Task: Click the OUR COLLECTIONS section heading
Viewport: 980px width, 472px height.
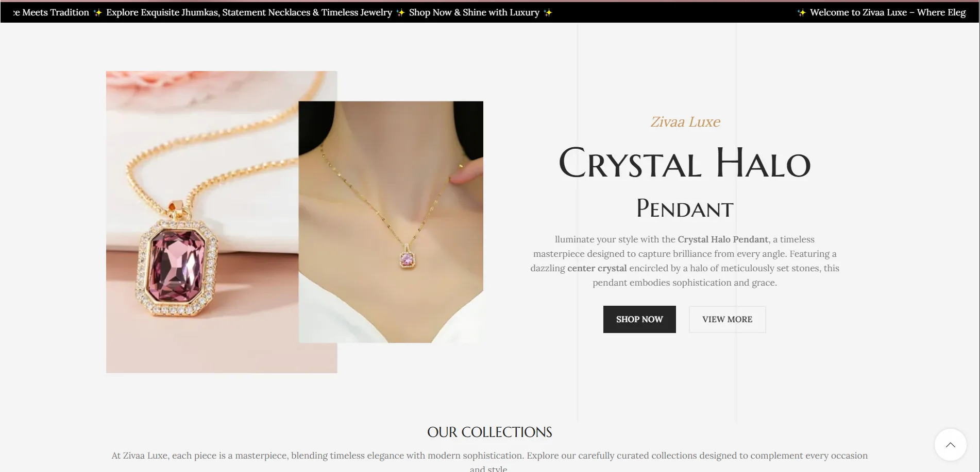Action: 489,432
